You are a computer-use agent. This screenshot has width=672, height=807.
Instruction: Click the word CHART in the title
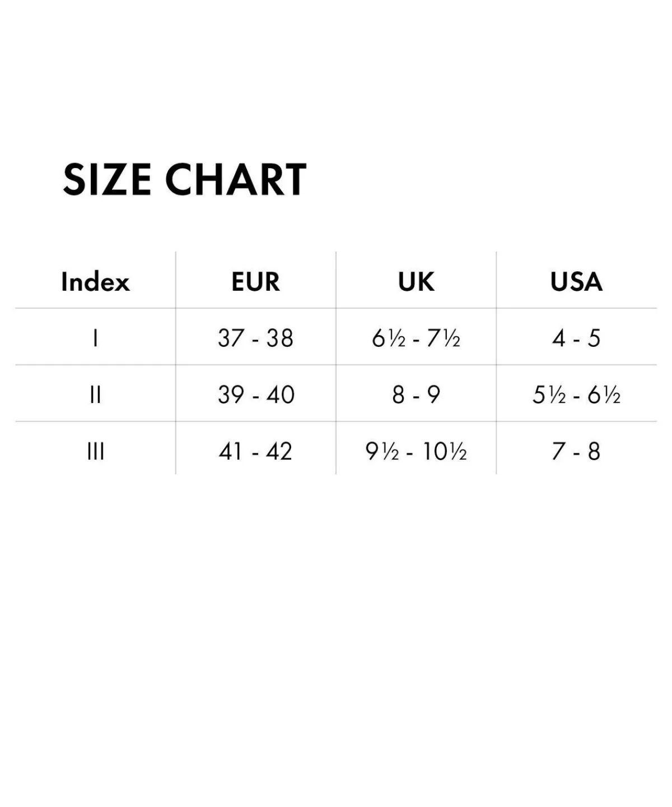point(235,180)
